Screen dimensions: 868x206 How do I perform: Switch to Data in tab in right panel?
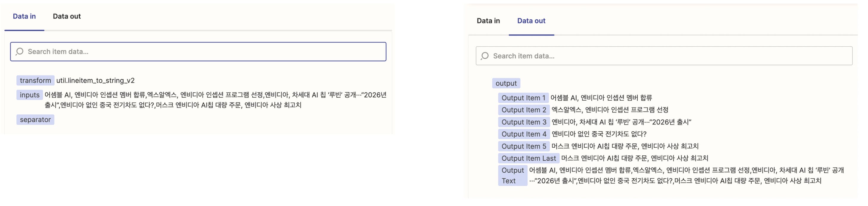coord(488,21)
